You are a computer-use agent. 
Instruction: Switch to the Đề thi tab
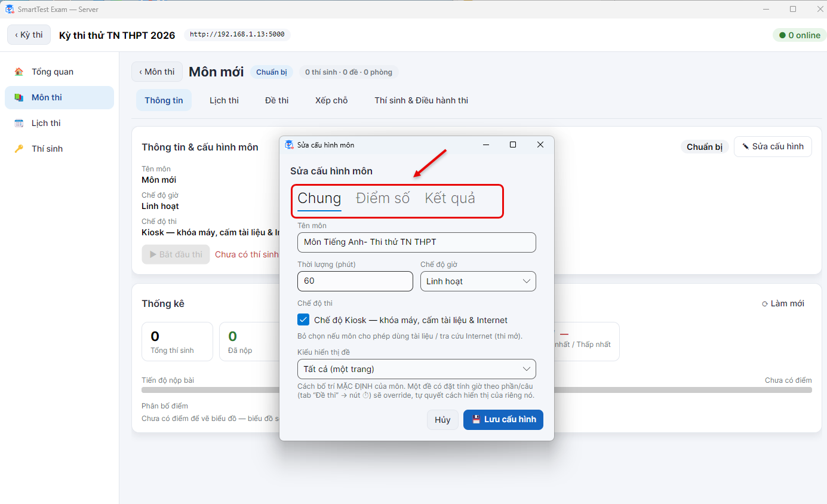[x=277, y=100]
